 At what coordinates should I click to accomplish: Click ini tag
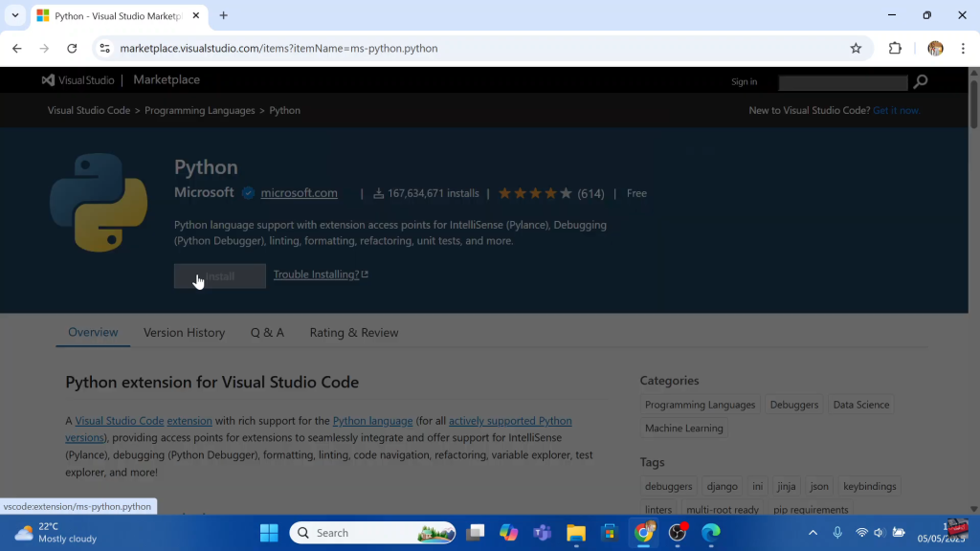point(757,486)
